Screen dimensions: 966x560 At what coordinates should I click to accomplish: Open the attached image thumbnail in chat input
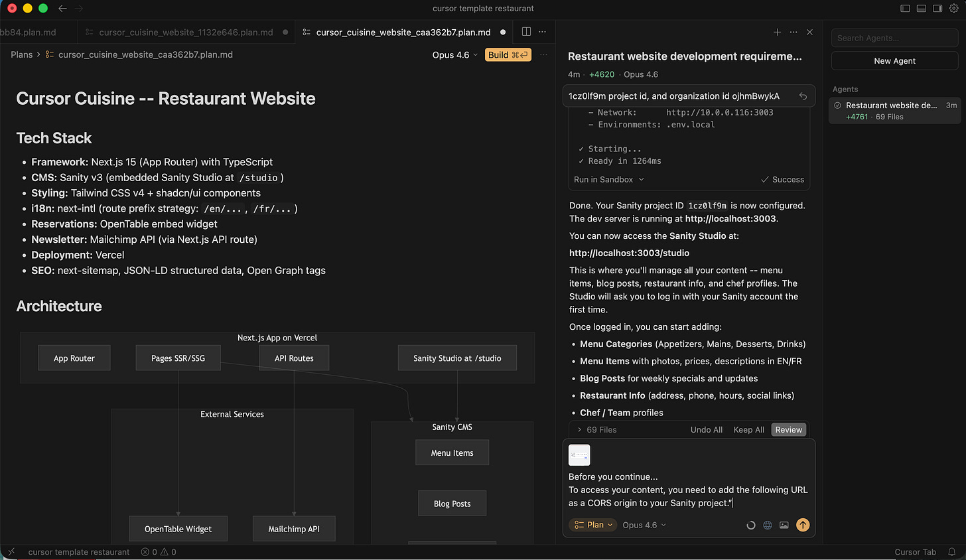579,455
